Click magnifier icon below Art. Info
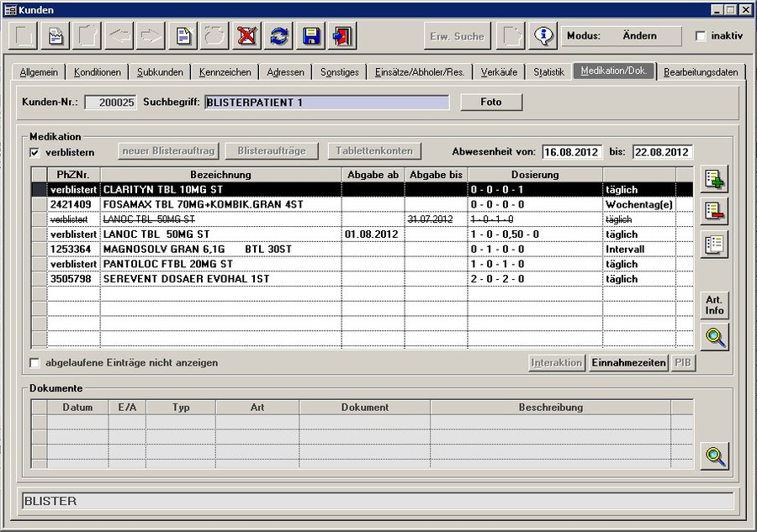The width and height of the screenshot is (757, 532). (x=715, y=338)
